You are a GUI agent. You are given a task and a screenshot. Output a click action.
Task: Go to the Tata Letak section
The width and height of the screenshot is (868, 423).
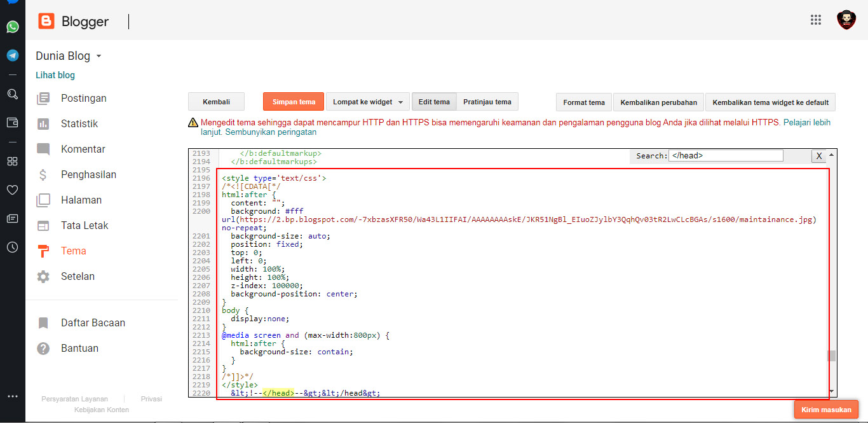85,225
